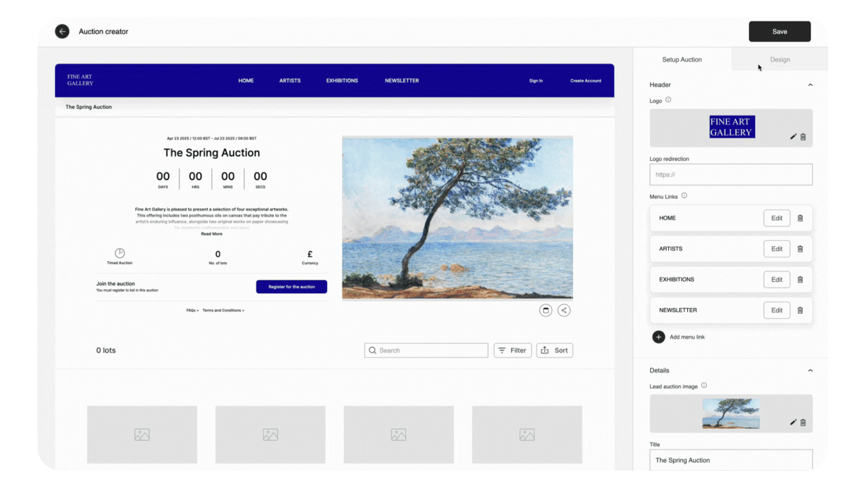Viewport: 868px width, 488px height.
Task: Delete the NEWSLETTER menu link
Action: click(x=800, y=310)
